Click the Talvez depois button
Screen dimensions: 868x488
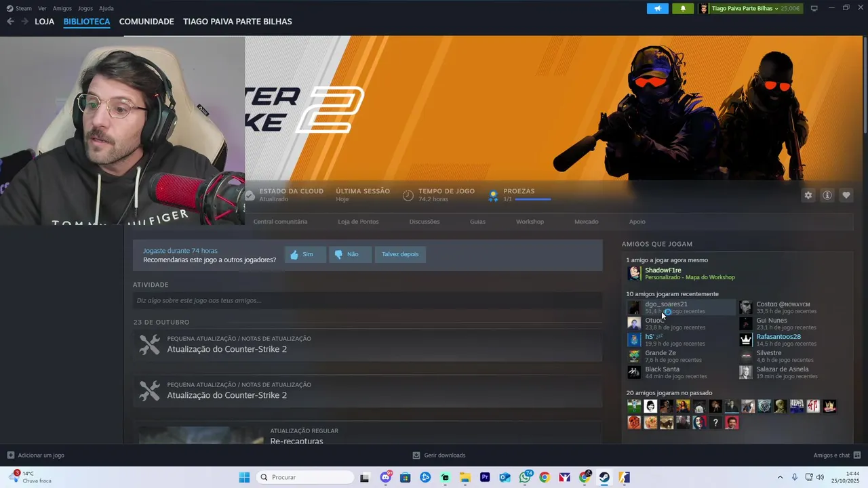(x=400, y=254)
